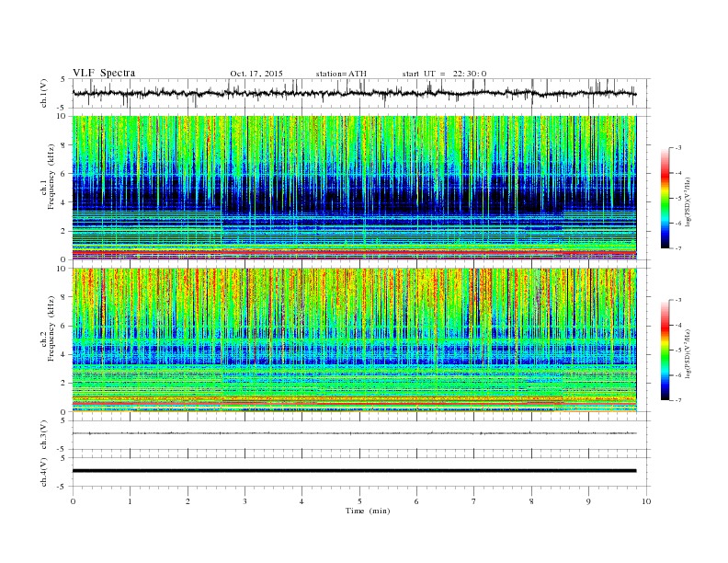Screen dimensions: 728x563
Task: Click the "VLF Spectra" plot title
Action: point(104,73)
